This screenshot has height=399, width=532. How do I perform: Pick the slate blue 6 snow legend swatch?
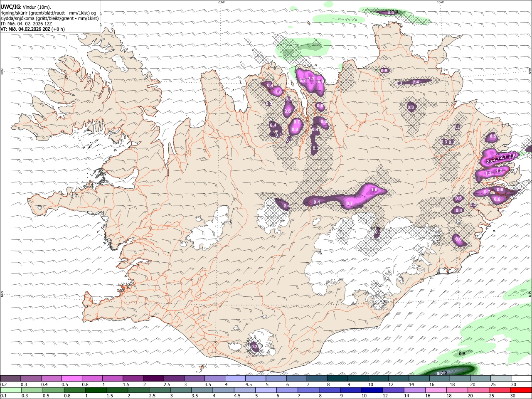point(297,379)
